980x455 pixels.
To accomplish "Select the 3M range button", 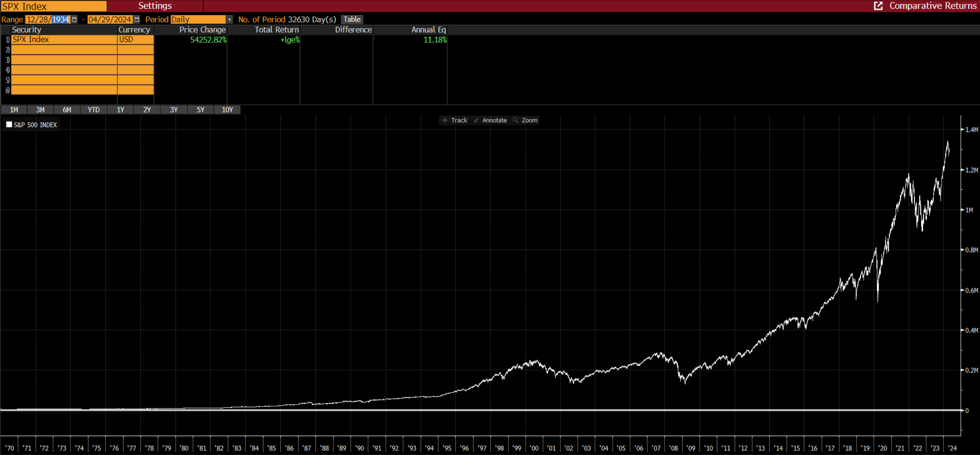I will pyautogui.click(x=40, y=110).
